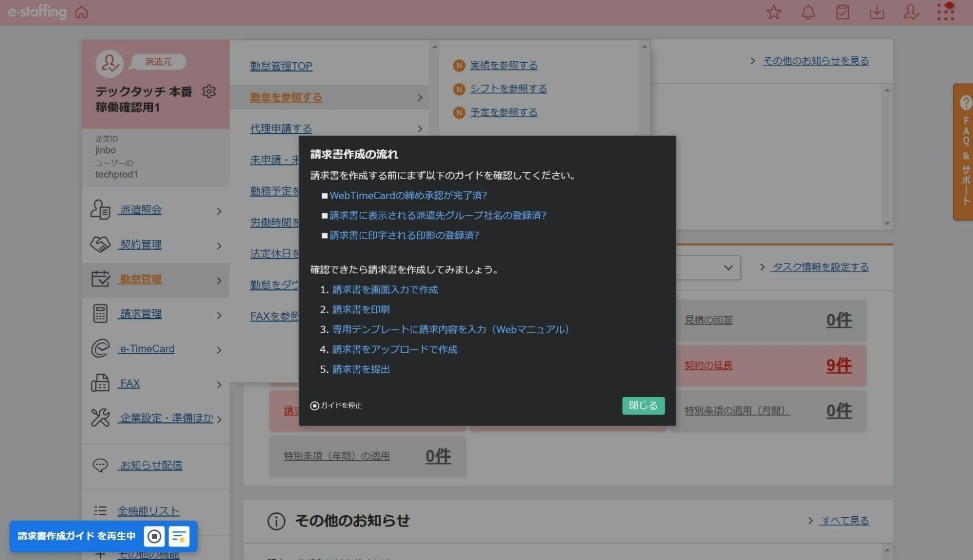Toggle the 勤怠管理 sidebar section
The width and height of the screenshot is (973, 560).
click(140, 279)
